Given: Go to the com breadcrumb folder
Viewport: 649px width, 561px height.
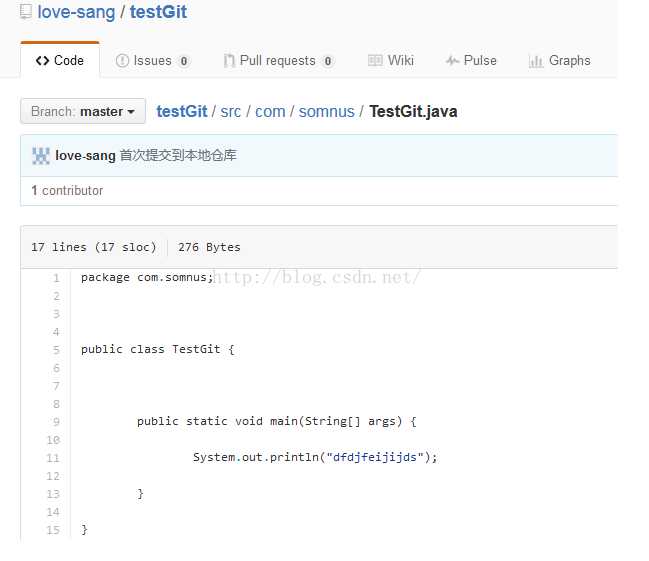Looking at the screenshot, I should 270,111.
